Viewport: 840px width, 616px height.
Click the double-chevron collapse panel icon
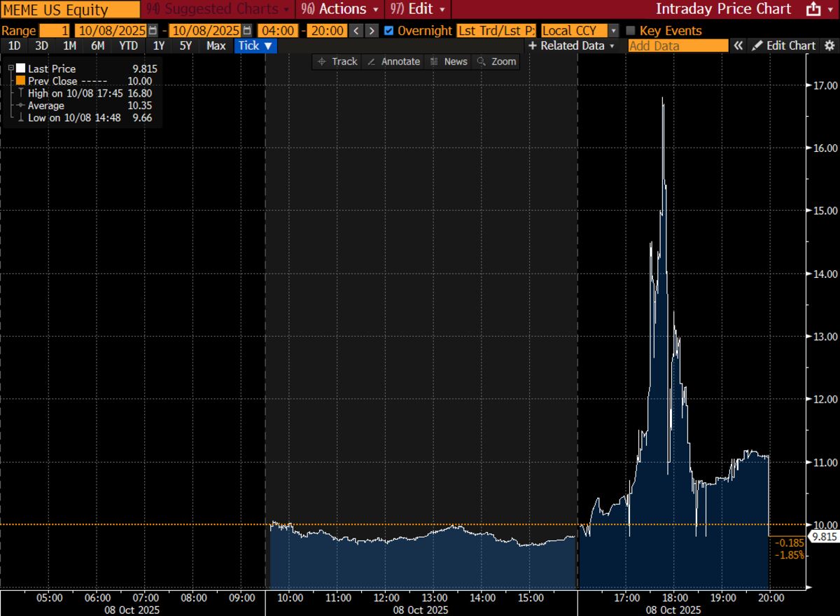pos(738,45)
